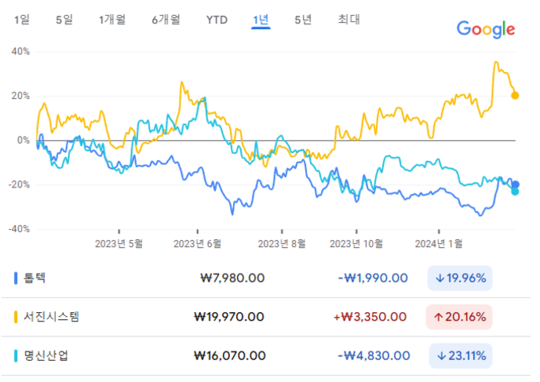
Task: Click the Google logo
Action: pos(486,29)
